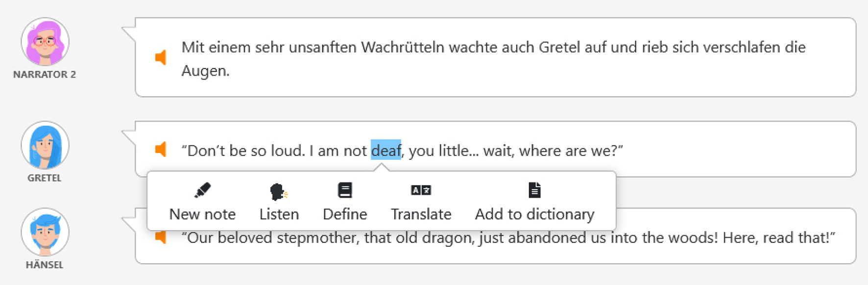Click Hänsel's avatar picture

click(x=45, y=232)
